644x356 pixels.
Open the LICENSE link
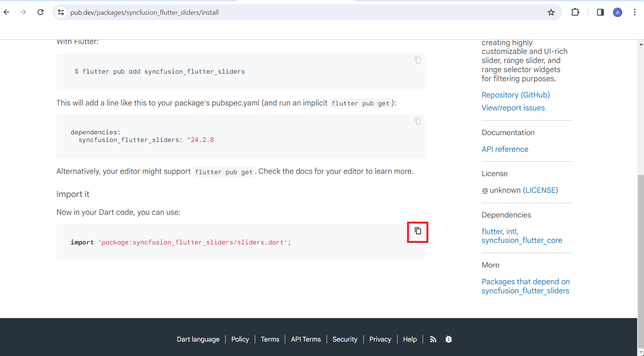point(541,190)
